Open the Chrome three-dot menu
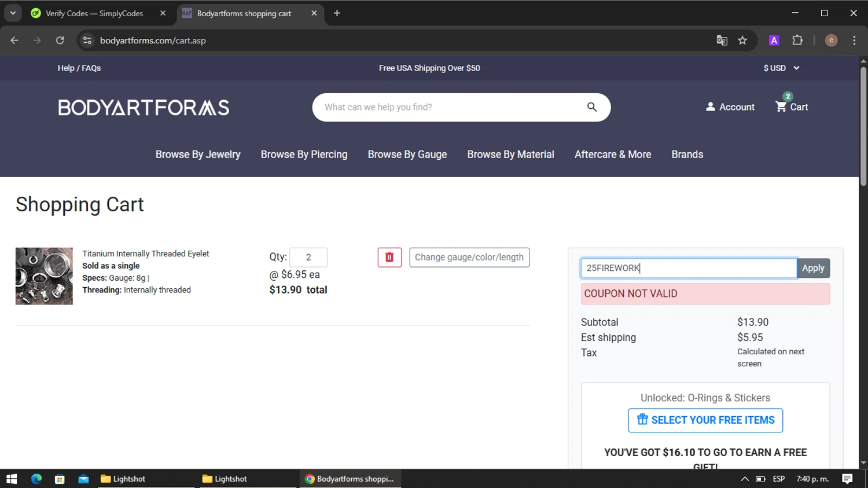This screenshot has width=868, height=488. pos(854,41)
